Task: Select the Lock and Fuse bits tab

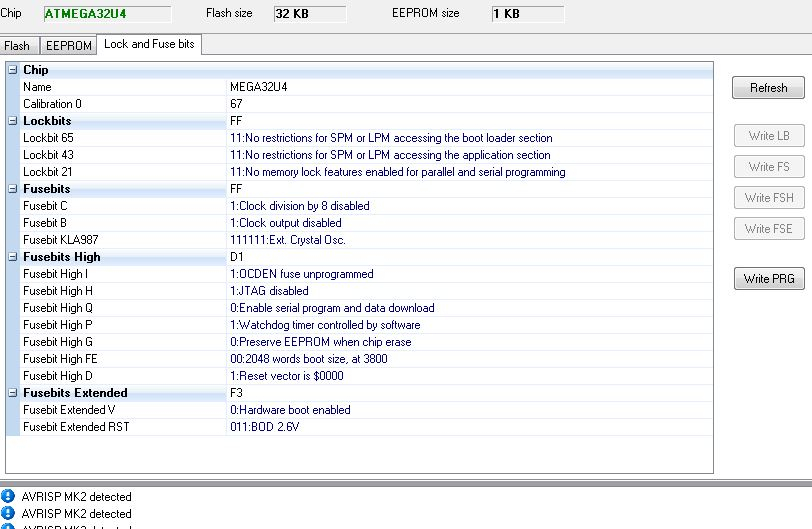Action: (x=149, y=44)
